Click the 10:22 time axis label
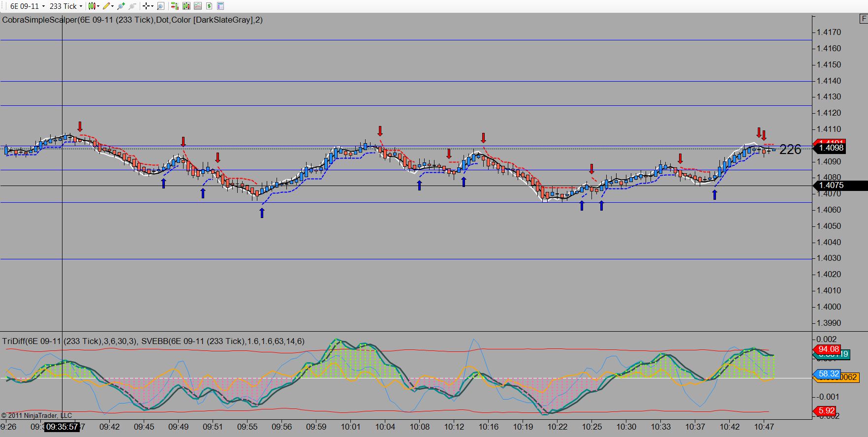Screen dimensions: 868x437 [x=557, y=427]
